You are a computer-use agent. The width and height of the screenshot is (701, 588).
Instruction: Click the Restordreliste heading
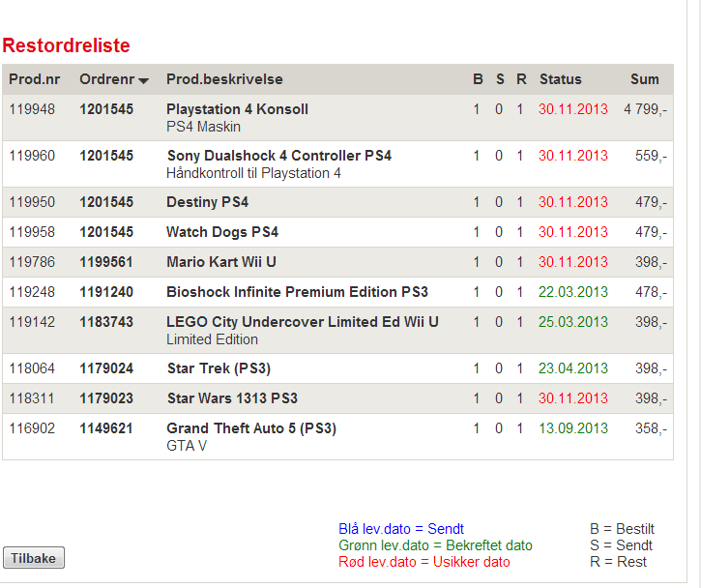(x=66, y=45)
